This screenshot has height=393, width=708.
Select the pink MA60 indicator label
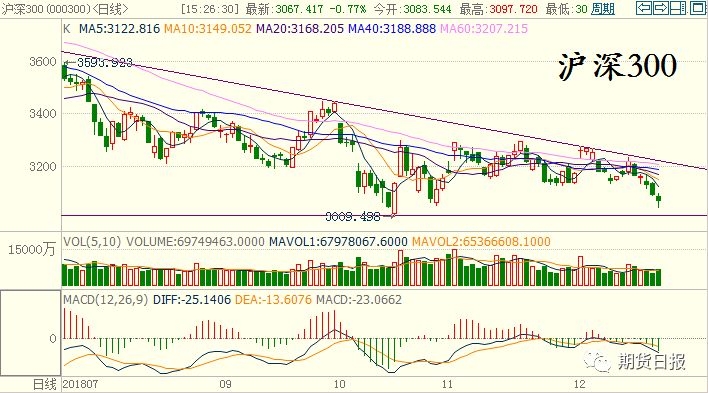pyautogui.click(x=484, y=29)
